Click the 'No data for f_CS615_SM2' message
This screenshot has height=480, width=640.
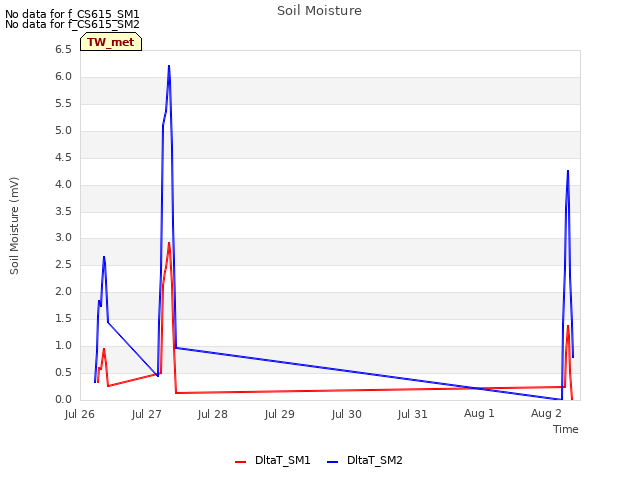(x=72, y=24)
